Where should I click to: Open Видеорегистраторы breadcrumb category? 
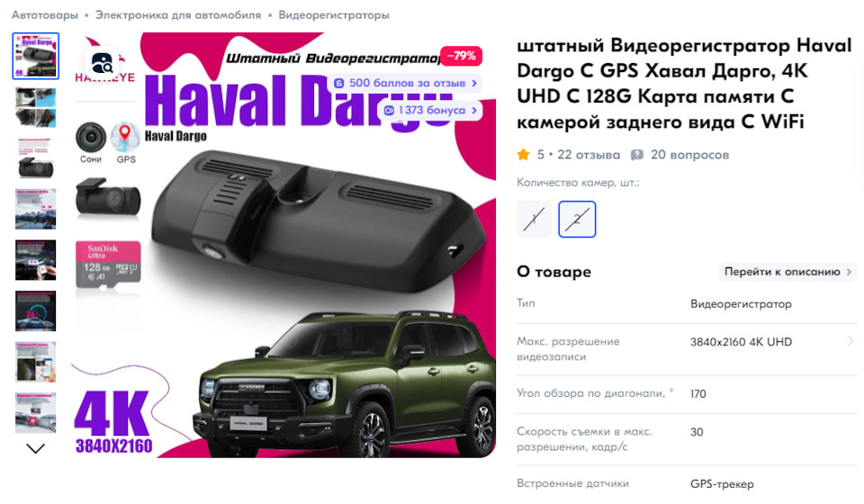tap(334, 15)
